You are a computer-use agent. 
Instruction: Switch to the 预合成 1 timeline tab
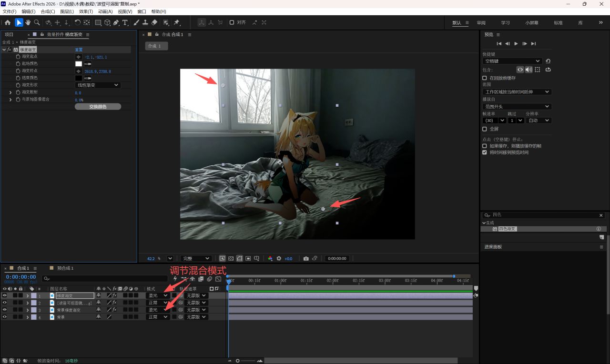coord(65,268)
